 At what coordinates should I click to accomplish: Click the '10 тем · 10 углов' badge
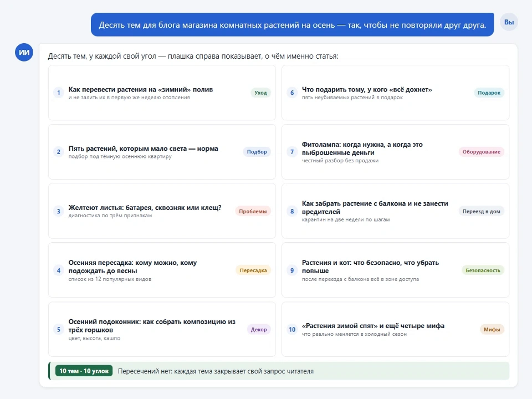[84, 371]
